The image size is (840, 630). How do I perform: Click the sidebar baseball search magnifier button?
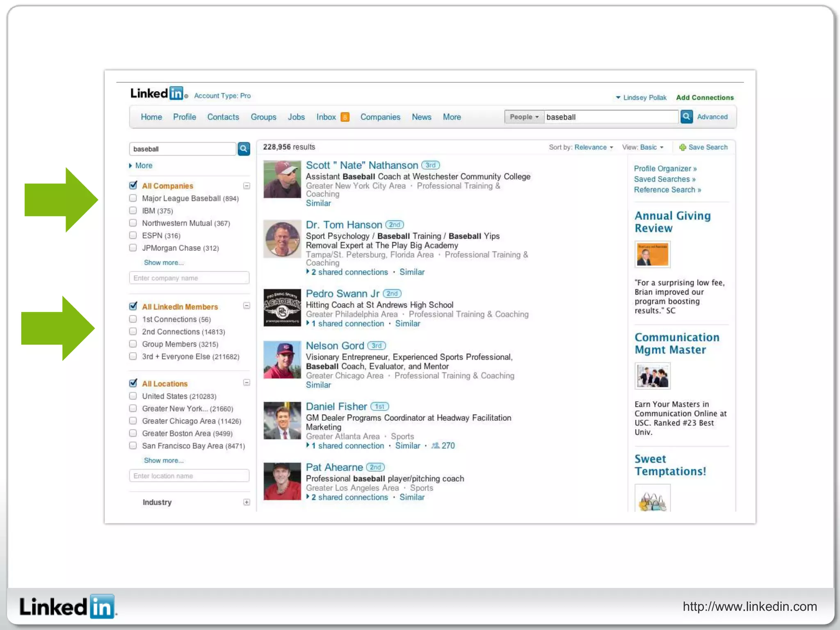coord(244,149)
